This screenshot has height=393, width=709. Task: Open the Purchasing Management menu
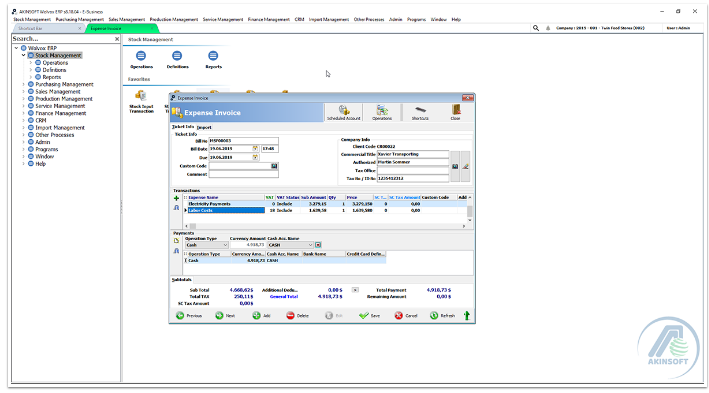pos(80,19)
